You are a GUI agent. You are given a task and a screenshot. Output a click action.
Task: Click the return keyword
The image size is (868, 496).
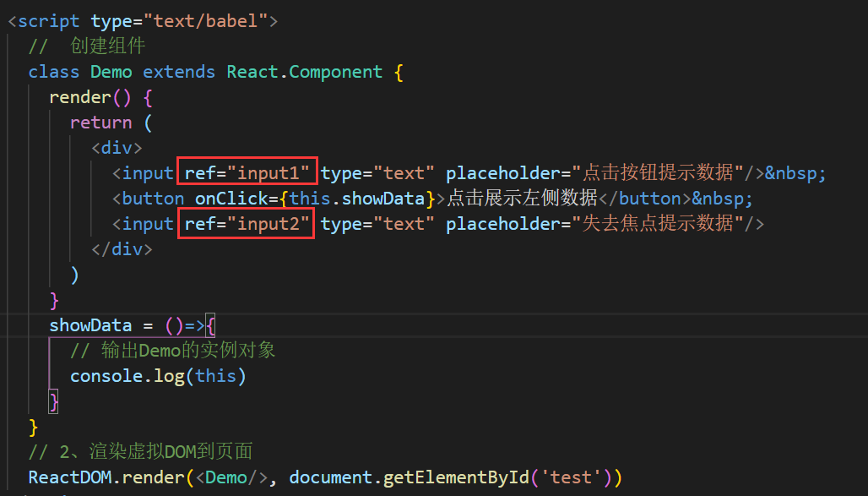(100, 123)
